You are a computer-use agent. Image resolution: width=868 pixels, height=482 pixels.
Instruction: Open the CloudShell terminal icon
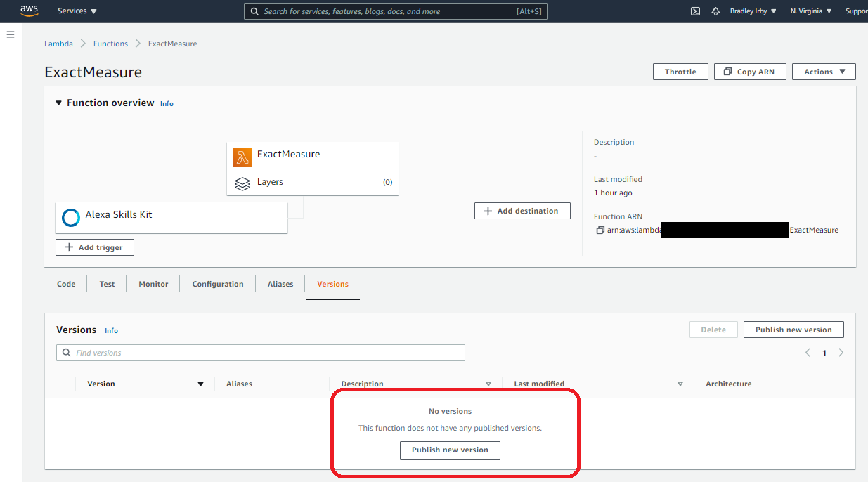[x=695, y=11]
